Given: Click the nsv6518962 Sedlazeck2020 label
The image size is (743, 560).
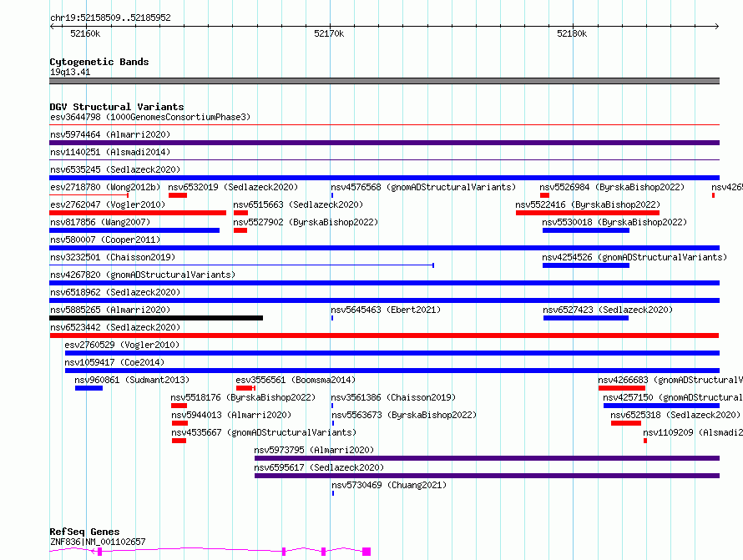Looking at the screenshot, I should (x=115, y=292).
